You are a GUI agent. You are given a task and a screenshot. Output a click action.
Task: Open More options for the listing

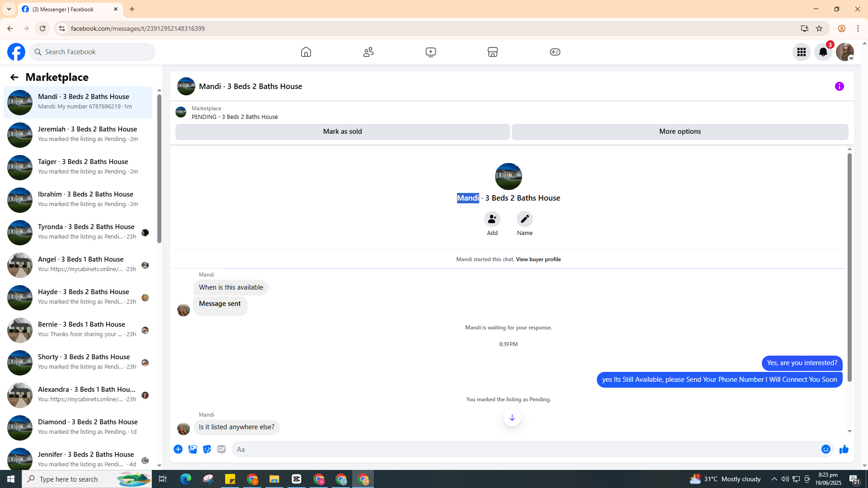tap(680, 131)
